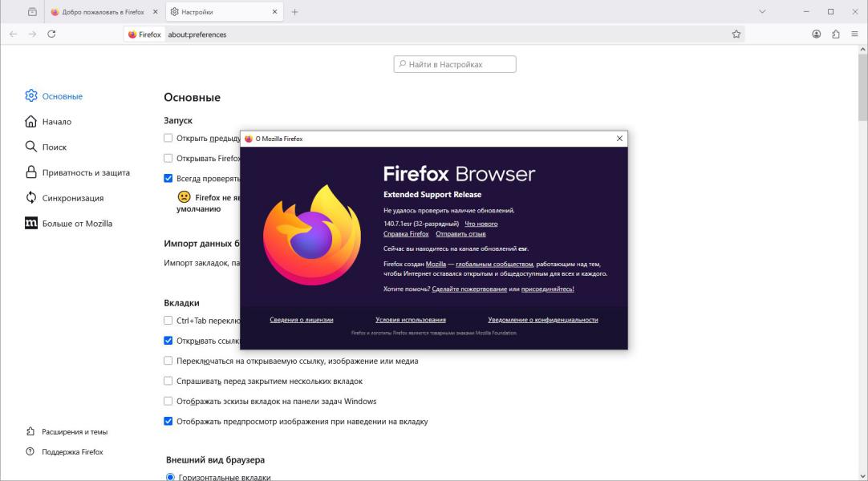Uncheck 'Отображать предпросмотр изображения при наведении' checkbox
The image size is (868, 481).
168,422
